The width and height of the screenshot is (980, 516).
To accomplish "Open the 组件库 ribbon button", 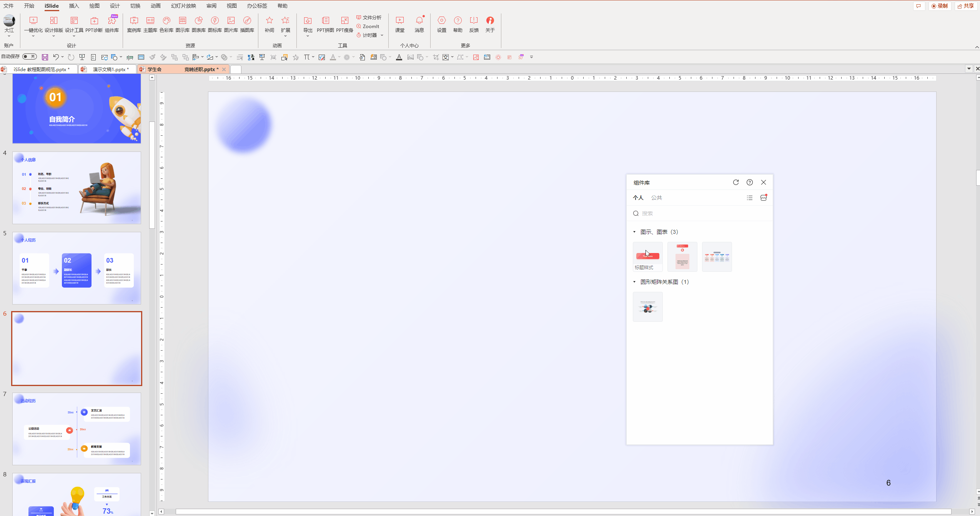I will 112,25.
